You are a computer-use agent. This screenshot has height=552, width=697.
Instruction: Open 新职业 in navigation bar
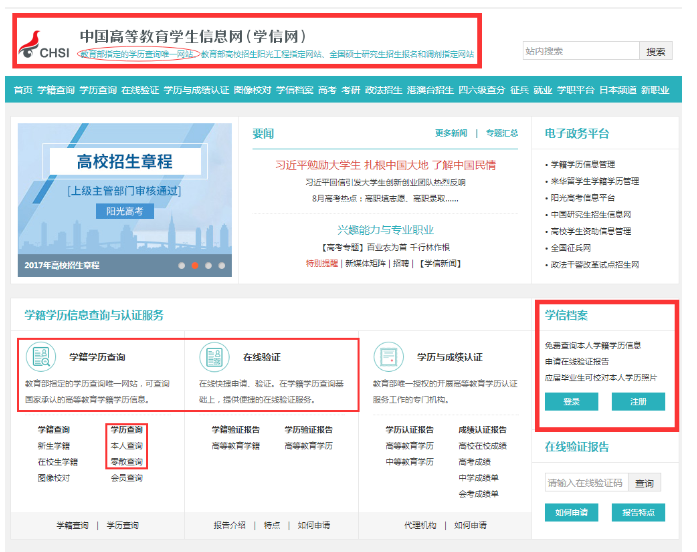point(655,90)
